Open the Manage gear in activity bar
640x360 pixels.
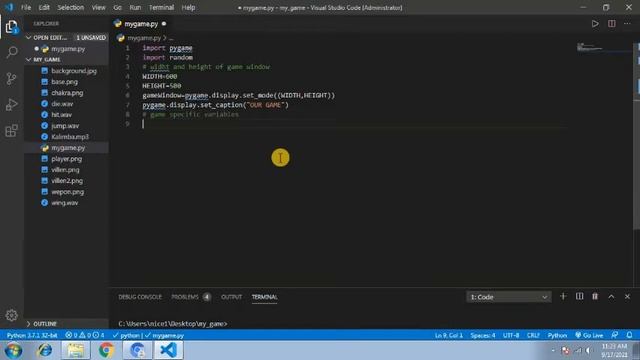pyautogui.click(x=11, y=315)
